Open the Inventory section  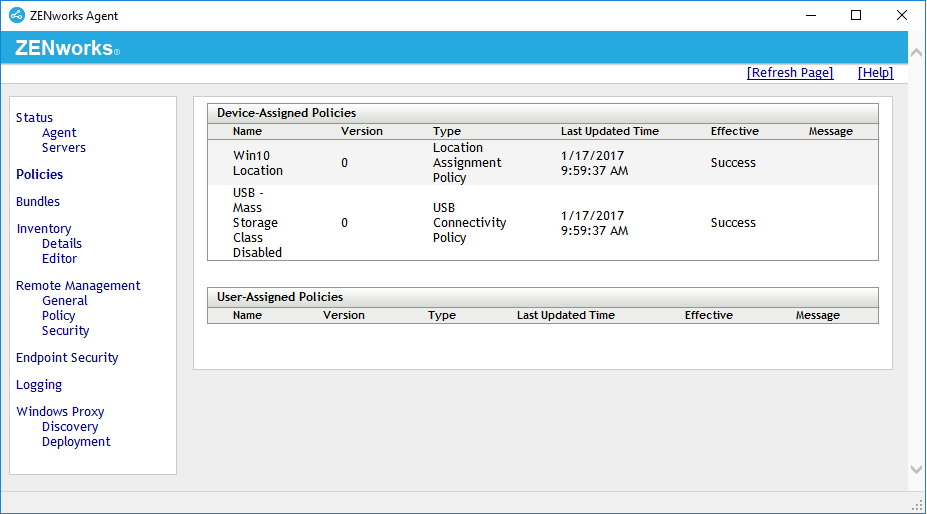coord(44,229)
